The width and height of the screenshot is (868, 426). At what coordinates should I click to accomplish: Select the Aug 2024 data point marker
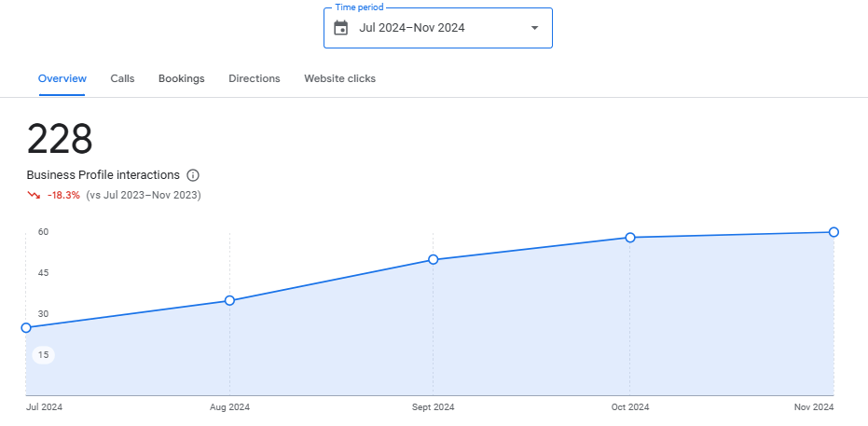tap(229, 301)
